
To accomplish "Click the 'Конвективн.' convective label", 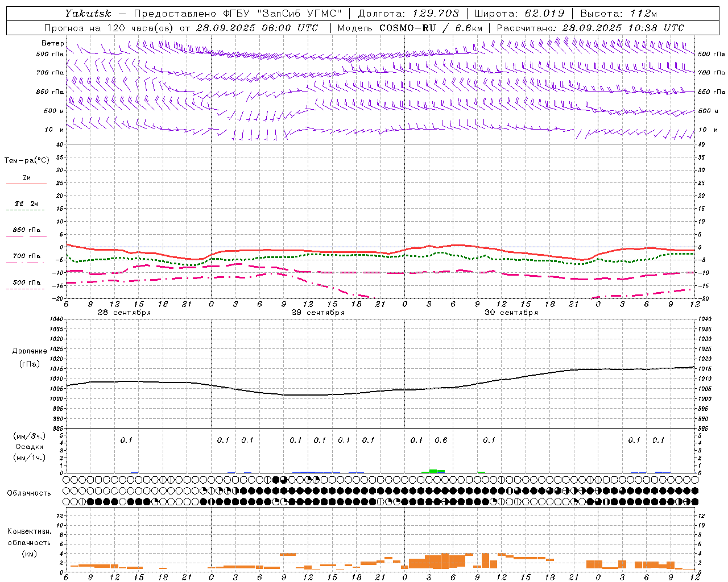I will coord(29,531).
